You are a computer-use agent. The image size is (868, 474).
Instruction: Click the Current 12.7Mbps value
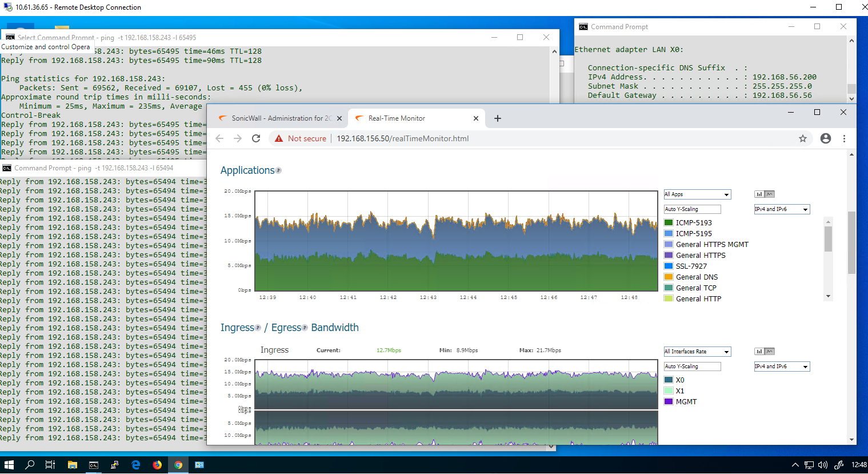389,350
